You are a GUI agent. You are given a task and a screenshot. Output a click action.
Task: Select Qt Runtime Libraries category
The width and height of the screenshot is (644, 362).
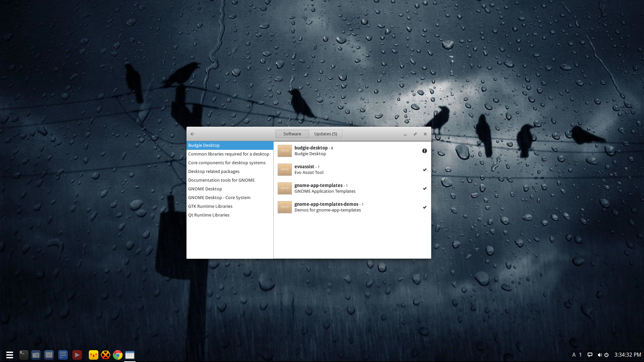pyautogui.click(x=230, y=215)
